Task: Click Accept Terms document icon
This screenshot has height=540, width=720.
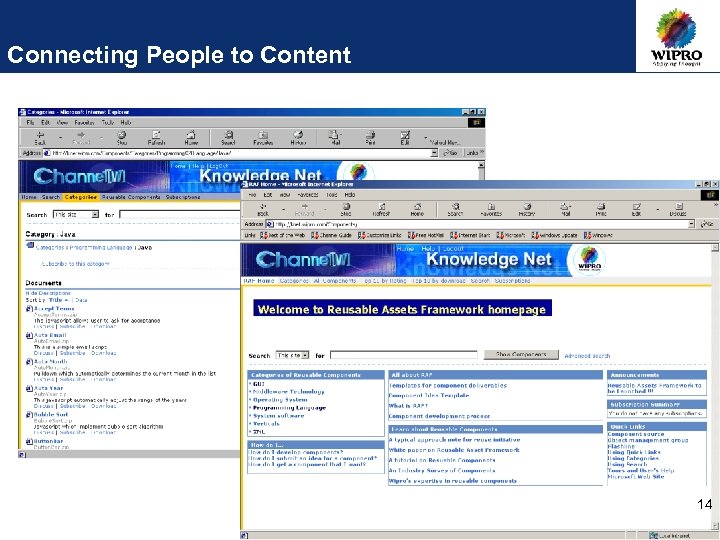Action: [x=29, y=309]
